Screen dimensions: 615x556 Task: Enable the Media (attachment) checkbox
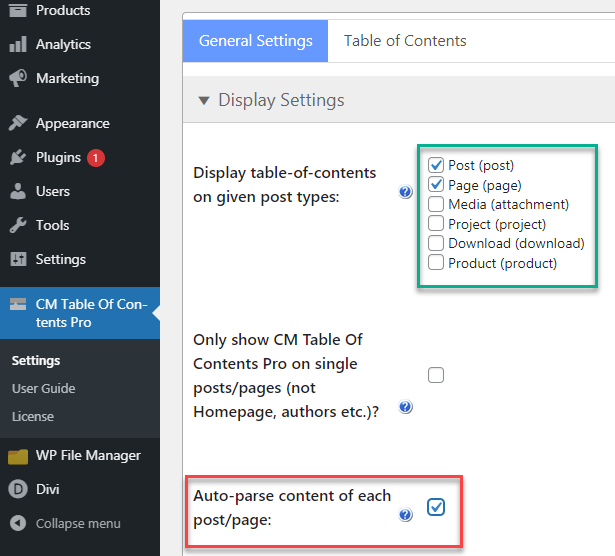pyautogui.click(x=436, y=204)
